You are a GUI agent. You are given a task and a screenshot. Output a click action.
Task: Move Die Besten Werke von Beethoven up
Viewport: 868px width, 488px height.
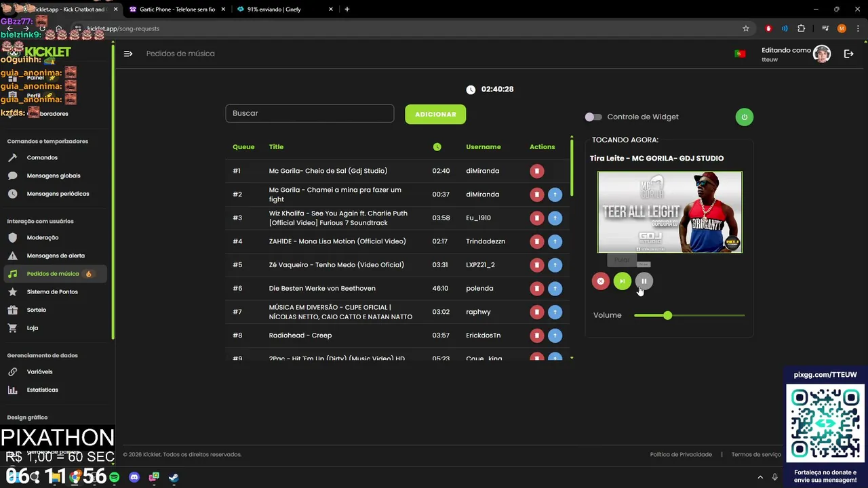555,289
